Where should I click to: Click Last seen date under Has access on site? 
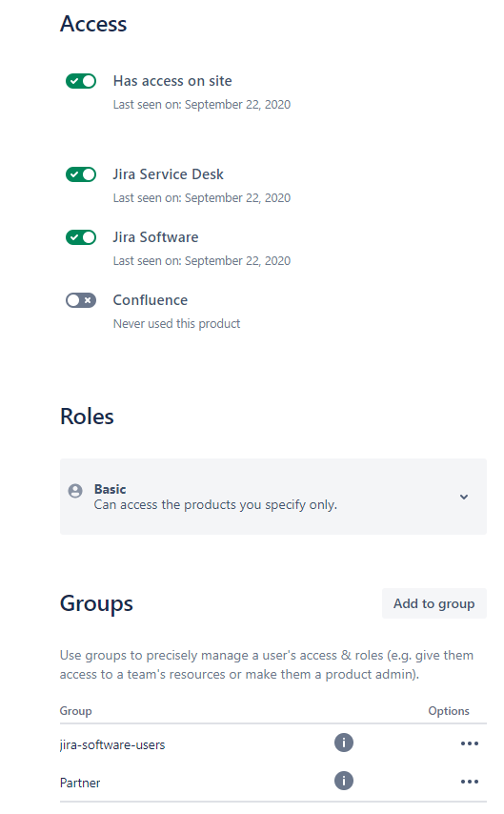(x=202, y=104)
